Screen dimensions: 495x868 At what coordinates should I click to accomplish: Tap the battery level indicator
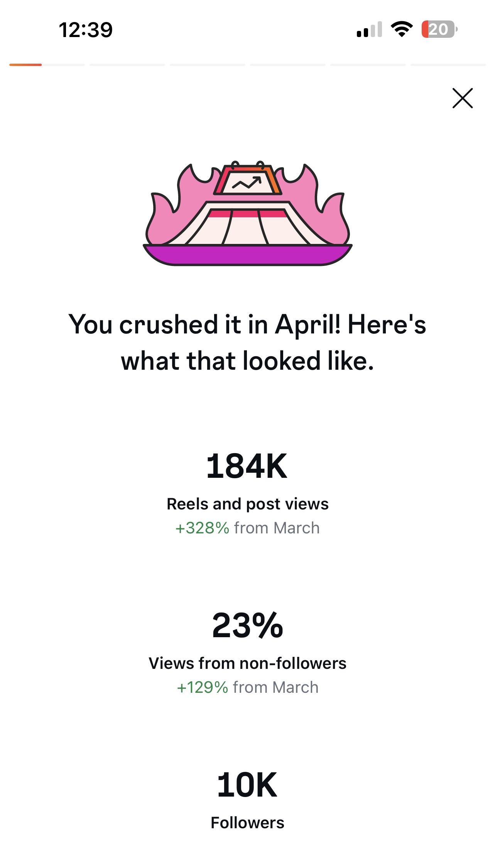pyautogui.click(x=439, y=29)
